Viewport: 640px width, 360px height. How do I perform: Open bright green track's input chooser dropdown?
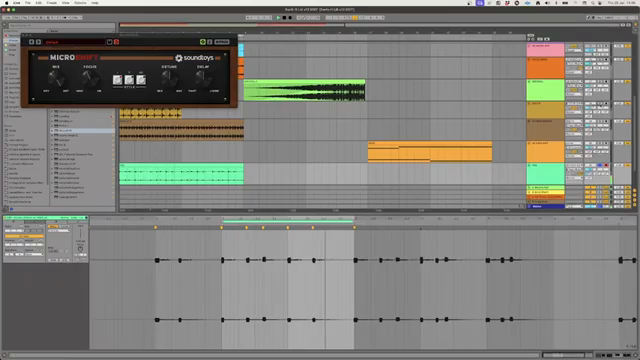pos(574,82)
